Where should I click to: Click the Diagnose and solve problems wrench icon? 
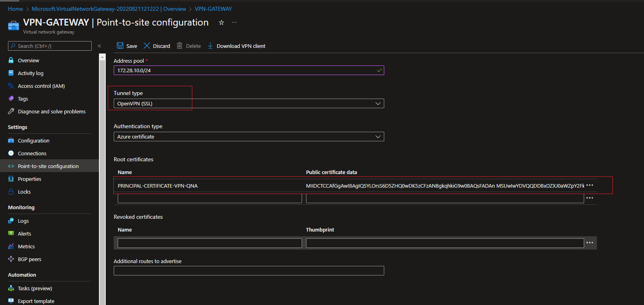click(x=11, y=111)
